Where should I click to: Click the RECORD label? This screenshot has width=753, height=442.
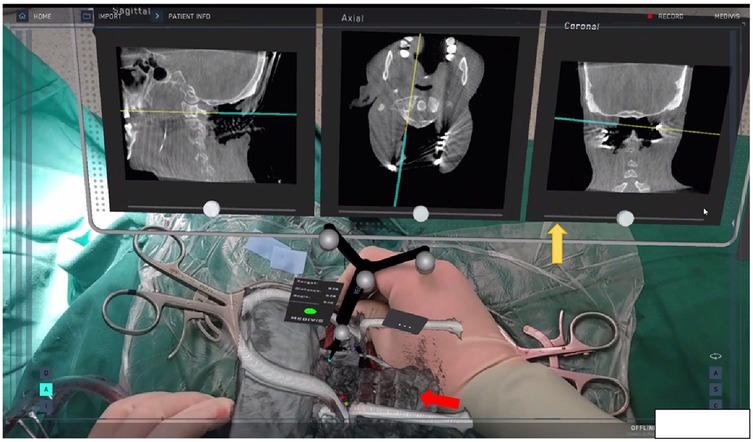pos(670,16)
